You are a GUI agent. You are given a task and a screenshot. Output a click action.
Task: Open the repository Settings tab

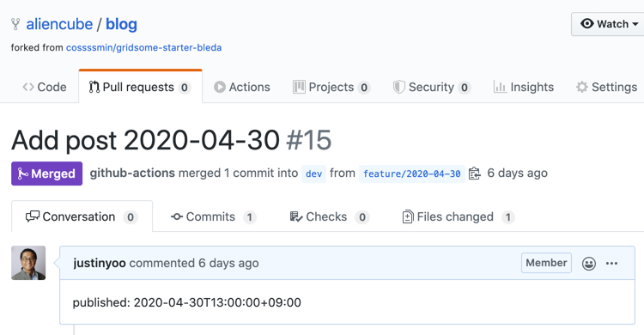point(606,87)
